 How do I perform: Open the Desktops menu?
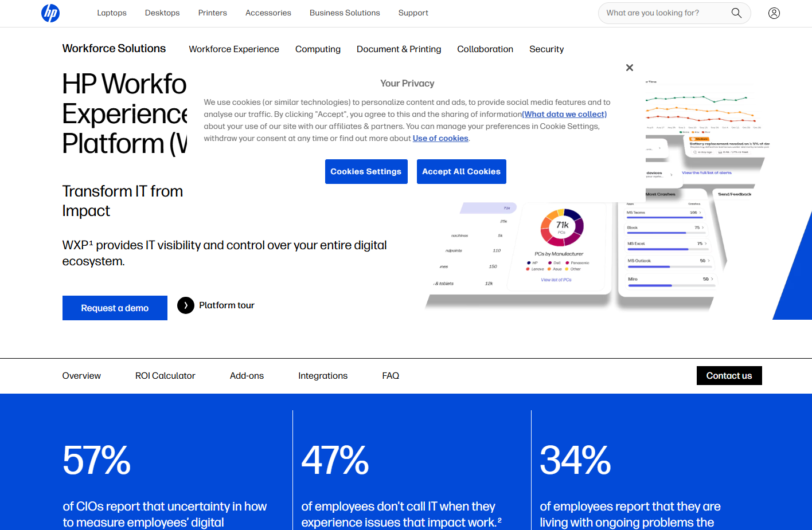(162, 13)
